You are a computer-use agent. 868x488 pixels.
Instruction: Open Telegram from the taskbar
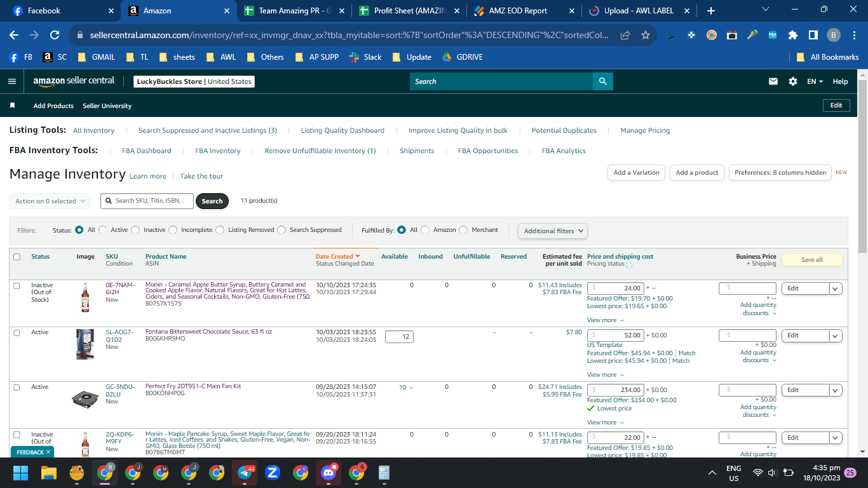(245, 473)
